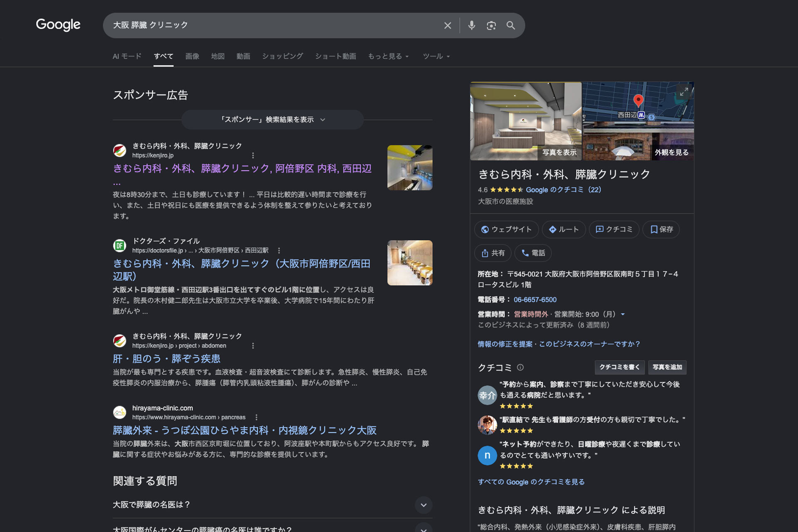The height and width of the screenshot is (532, 798).
Task: Click the red map pin marker
Action: [638, 101]
